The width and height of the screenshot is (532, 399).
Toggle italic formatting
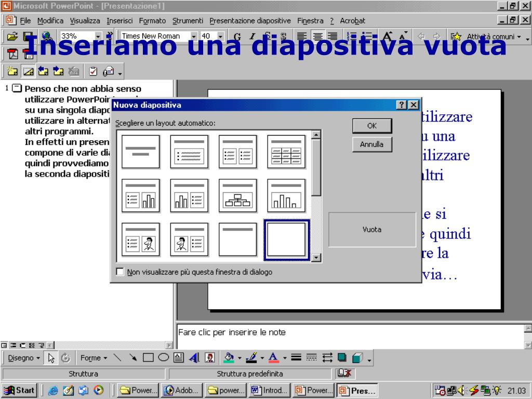pyautogui.click(x=252, y=36)
